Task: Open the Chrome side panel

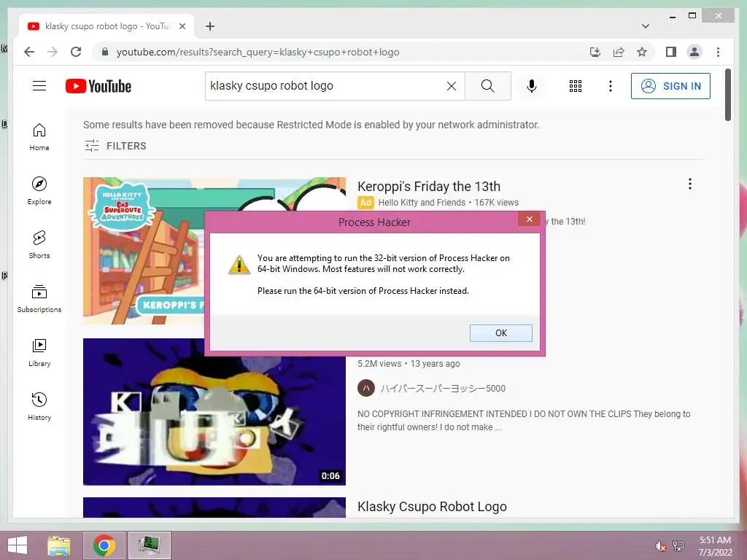Action: coord(671,52)
